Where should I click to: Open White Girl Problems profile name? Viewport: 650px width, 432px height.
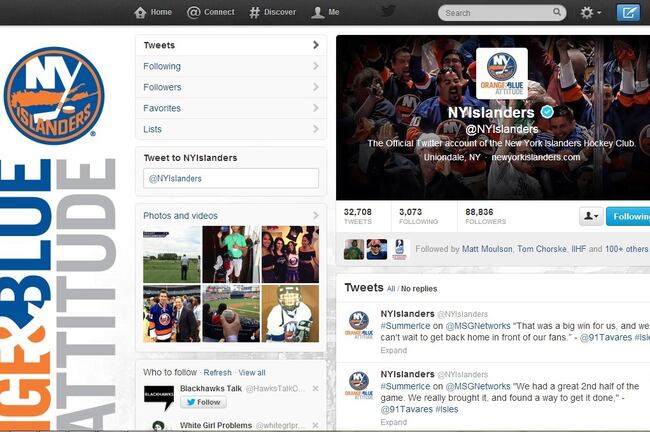(x=216, y=425)
